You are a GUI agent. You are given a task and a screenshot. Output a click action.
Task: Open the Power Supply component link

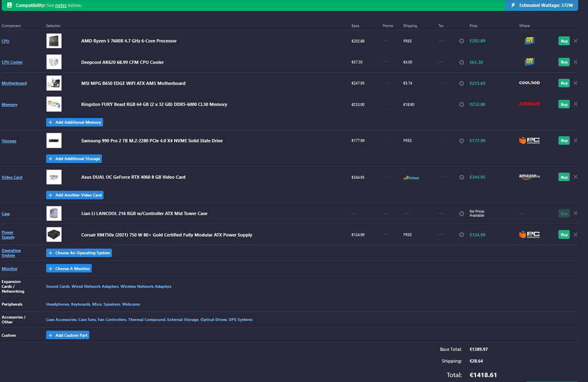pos(8,235)
